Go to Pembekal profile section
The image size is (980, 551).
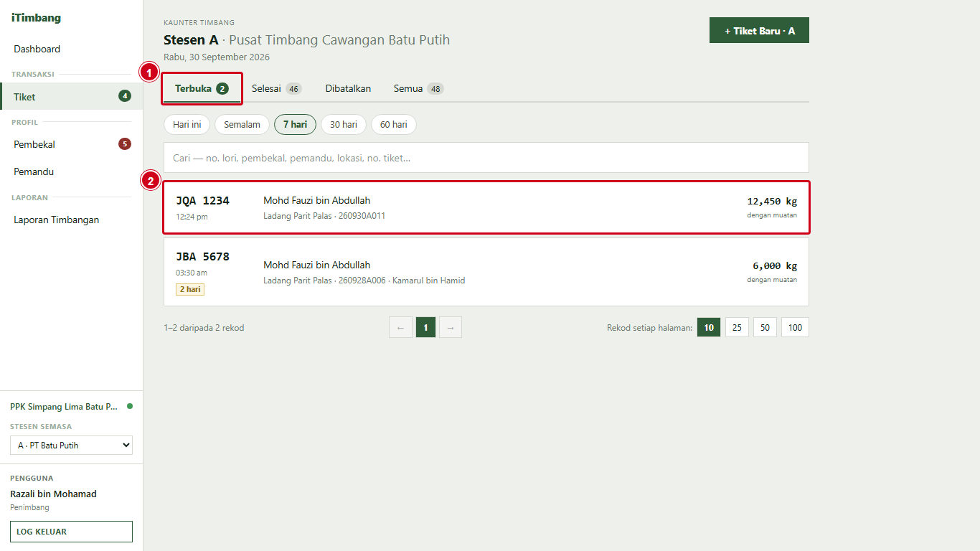coord(71,144)
